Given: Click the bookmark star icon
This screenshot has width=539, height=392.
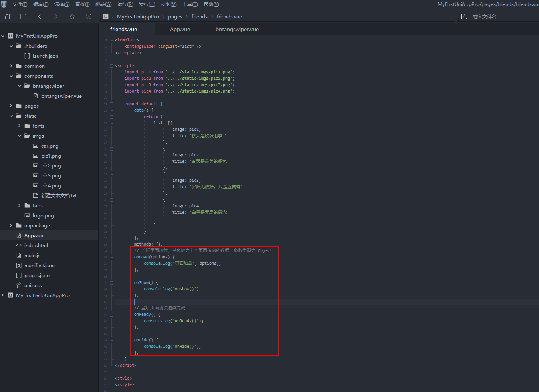Looking at the screenshot, I should pos(72,16).
